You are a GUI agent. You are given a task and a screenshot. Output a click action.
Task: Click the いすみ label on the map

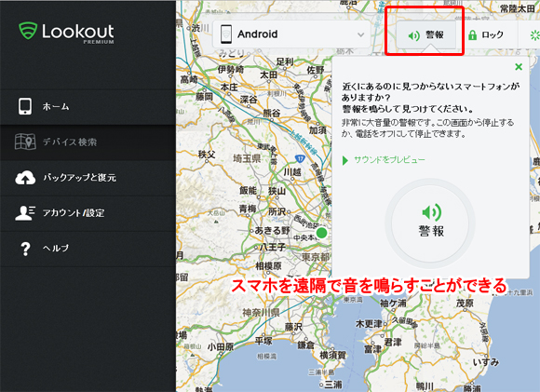click(x=486, y=362)
